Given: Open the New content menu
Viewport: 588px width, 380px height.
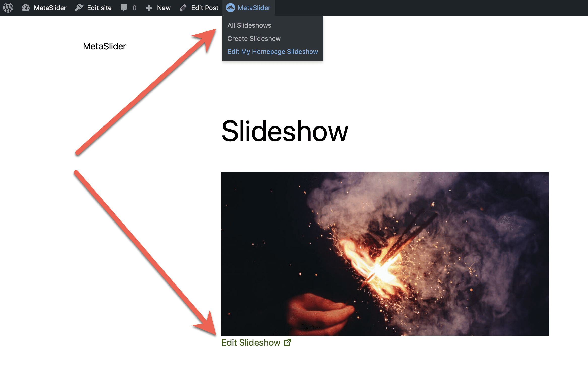Looking at the screenshot, I should (x=164, y=8).
